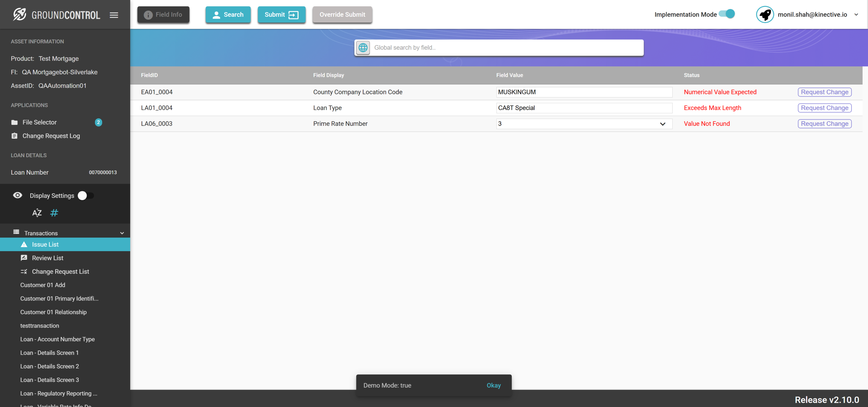Dismiss Demo Mode notice with Okay
The height and width of the screenshot is (407, 868).
[493, 385]
